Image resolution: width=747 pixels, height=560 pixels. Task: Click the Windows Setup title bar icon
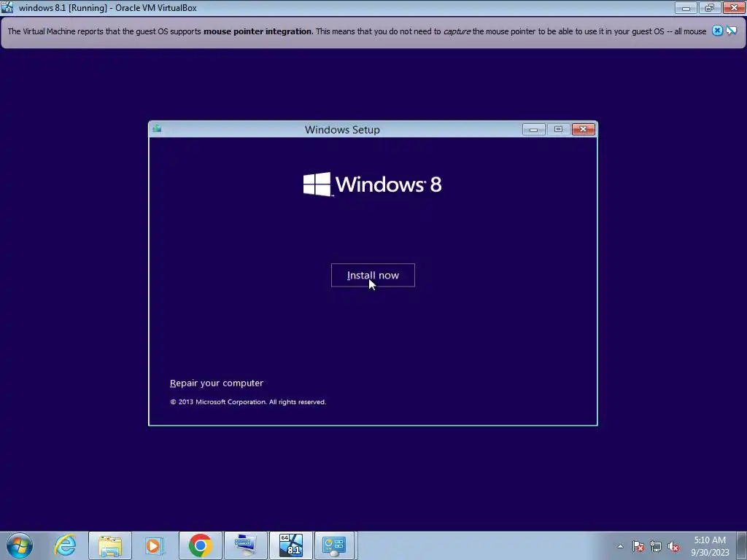158,128
